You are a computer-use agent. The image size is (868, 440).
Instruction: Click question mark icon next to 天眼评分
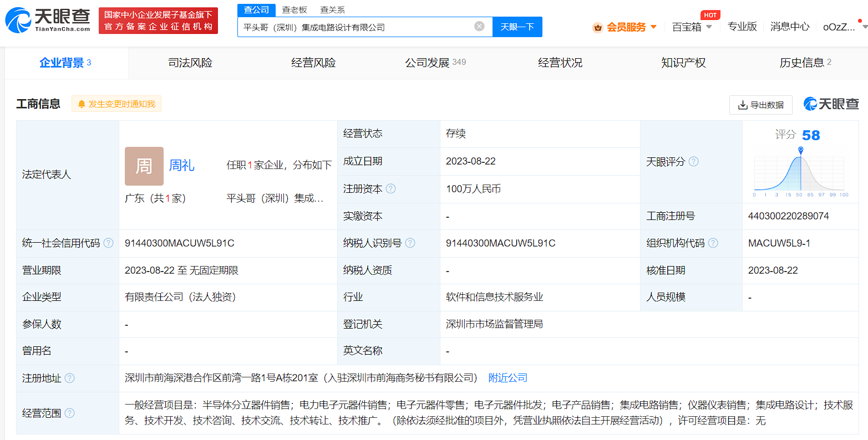click(694, 162)
